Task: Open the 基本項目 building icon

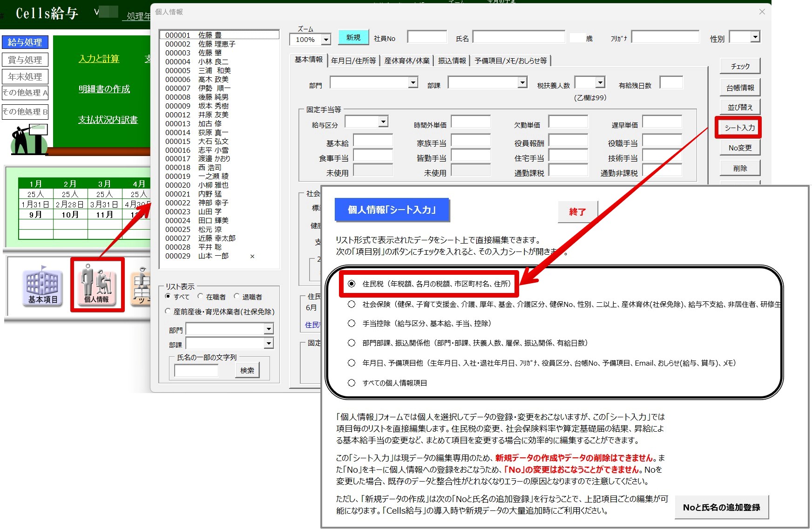Action: click(x=42, y=286)
